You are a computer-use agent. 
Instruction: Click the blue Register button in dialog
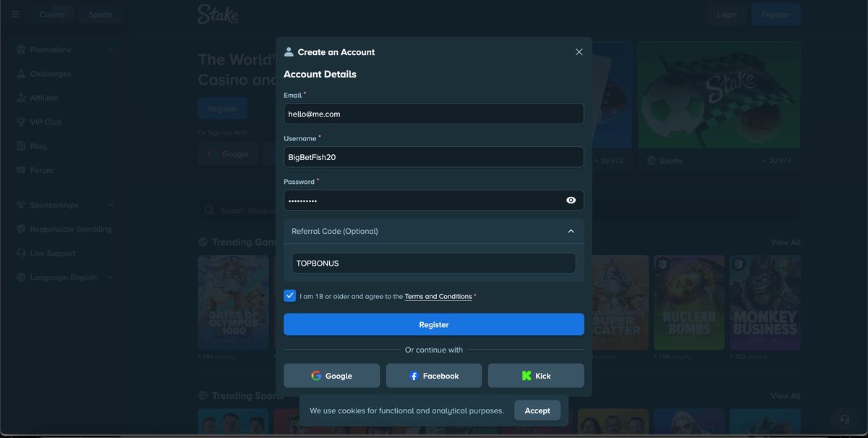tap(434, 324)
